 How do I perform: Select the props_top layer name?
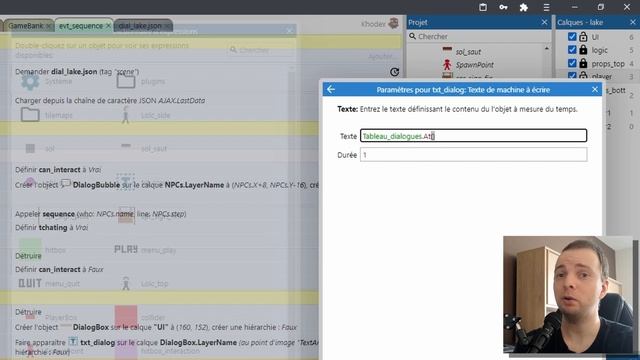click(608, 64)
